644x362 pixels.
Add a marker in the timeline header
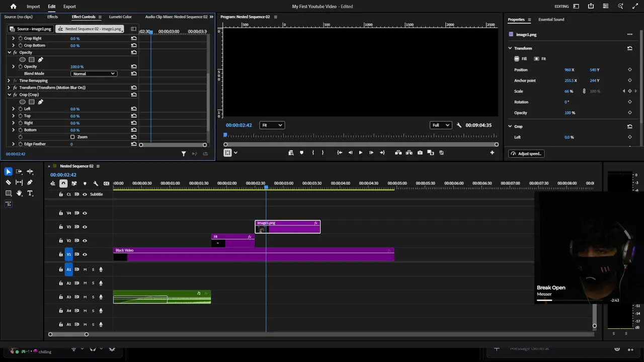point(85,184)
